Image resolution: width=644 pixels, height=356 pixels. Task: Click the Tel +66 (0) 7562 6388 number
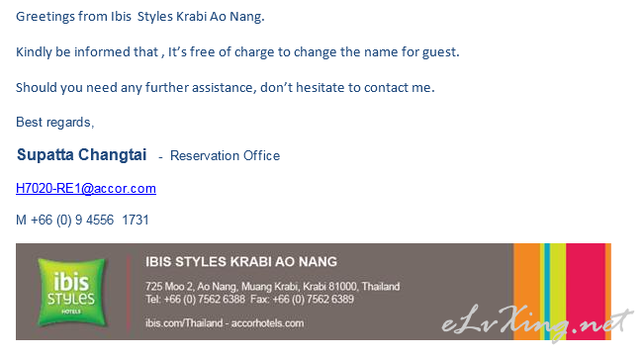click(x=195, y=299)
